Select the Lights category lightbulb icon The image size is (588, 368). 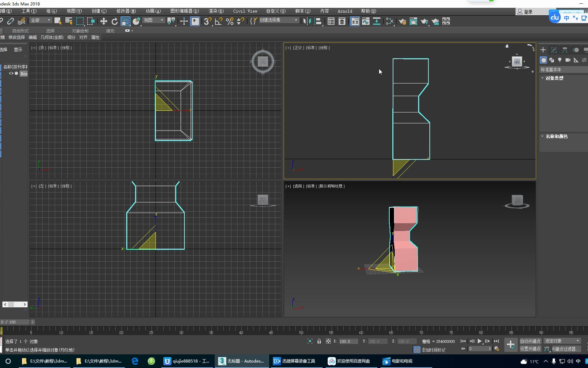point(560,60)
